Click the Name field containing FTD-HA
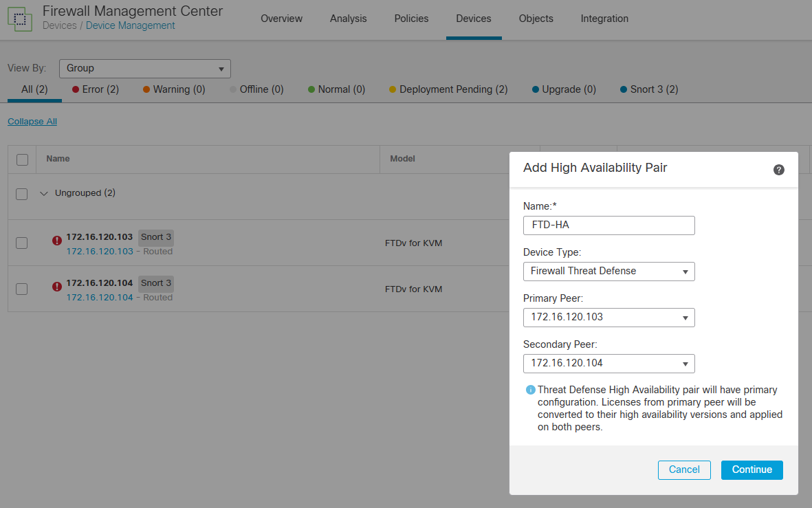 (609, 225)
